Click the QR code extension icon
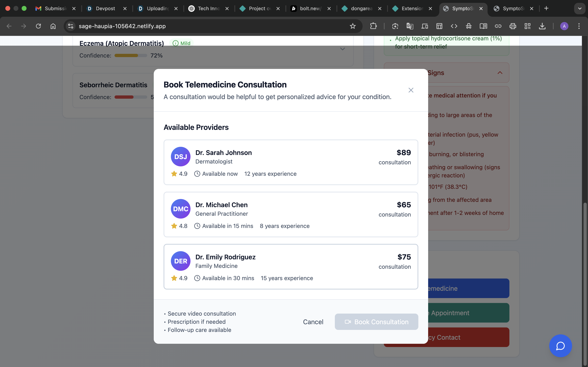 [x=527, y=26]
